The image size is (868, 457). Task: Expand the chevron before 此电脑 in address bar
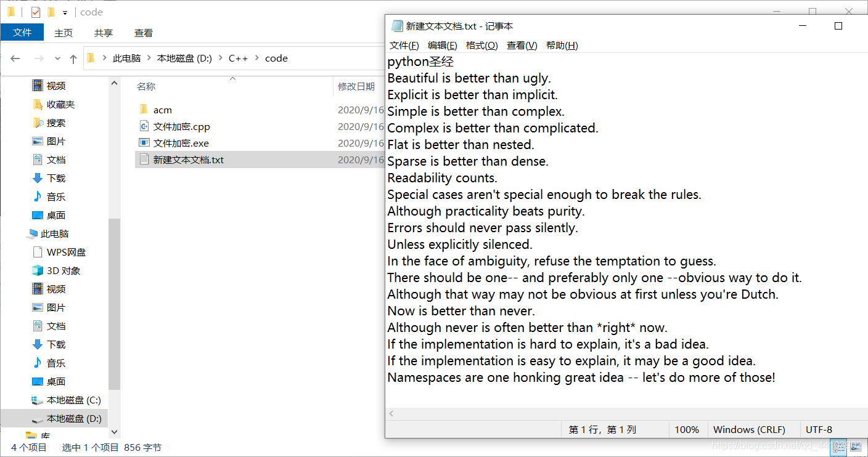point(105,58)
